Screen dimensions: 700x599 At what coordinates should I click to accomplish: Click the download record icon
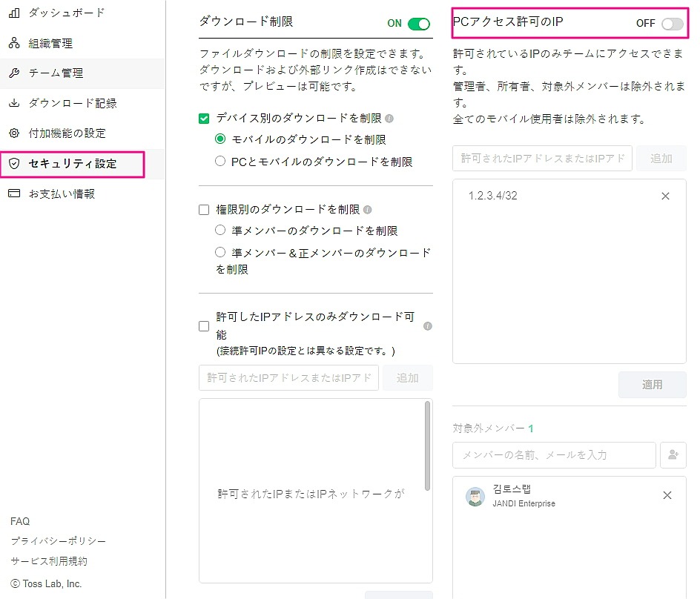point(13,103)
